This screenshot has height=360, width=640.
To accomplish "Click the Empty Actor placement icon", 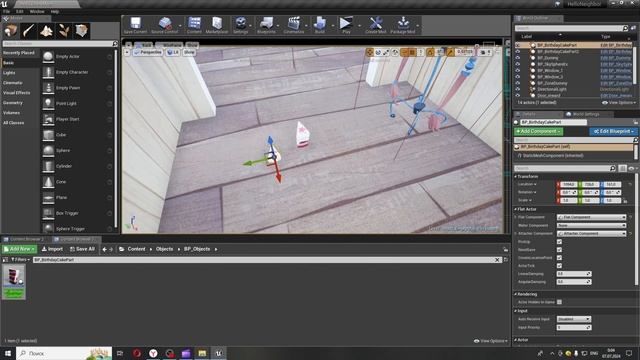I will tap(48, 57).
